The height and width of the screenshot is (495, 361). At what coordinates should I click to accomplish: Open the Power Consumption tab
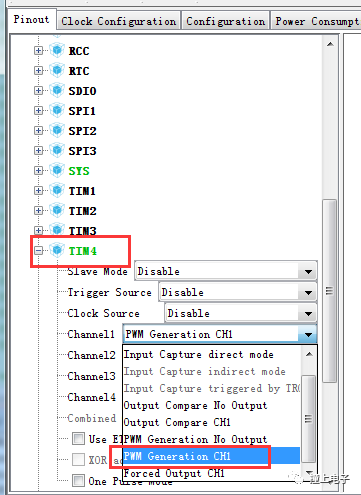click(x=316, y=21)
